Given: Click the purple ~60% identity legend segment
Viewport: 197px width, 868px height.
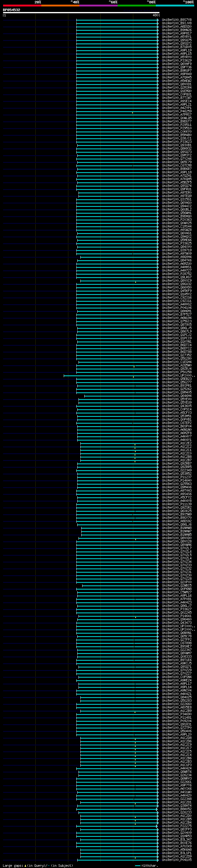Looking at the screenshot, I should 99,6.
